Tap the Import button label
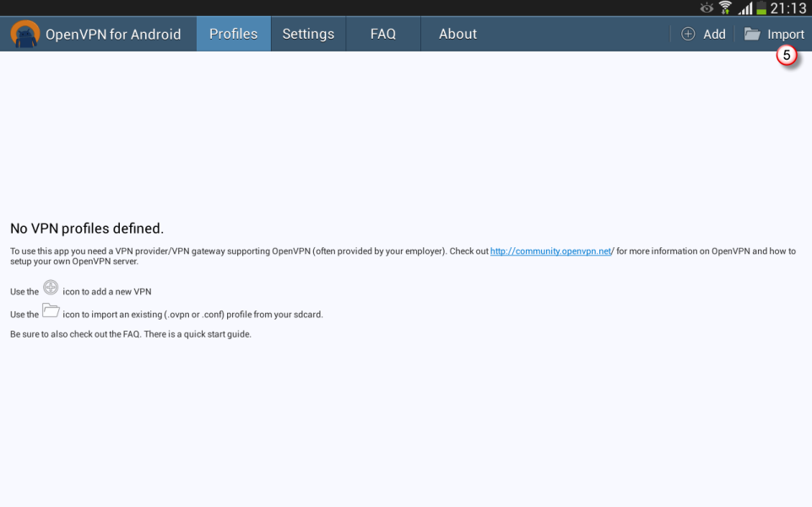 (786, 34)
